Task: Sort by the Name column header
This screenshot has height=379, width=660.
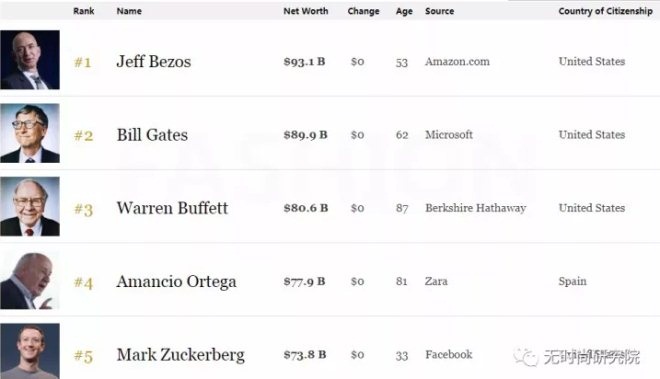Action: [129, 11]
